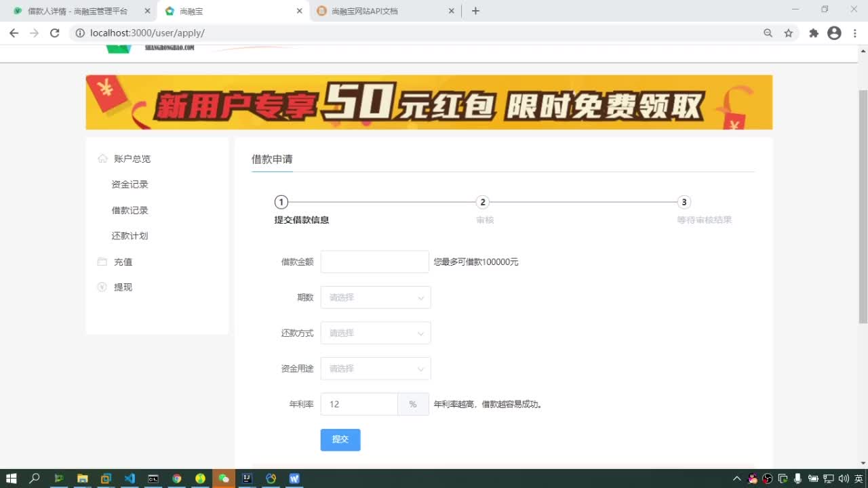Open the 期数 dropdown
Screen dimensions: 868x488
point(376,298)
